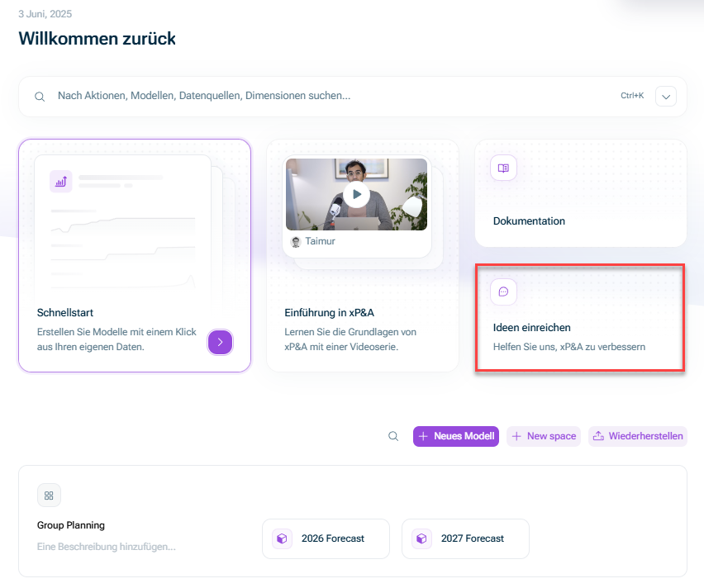Click 'Eine Beschreibung hinzufügen...' field
The image size is (704, 588).
point(107,547)
